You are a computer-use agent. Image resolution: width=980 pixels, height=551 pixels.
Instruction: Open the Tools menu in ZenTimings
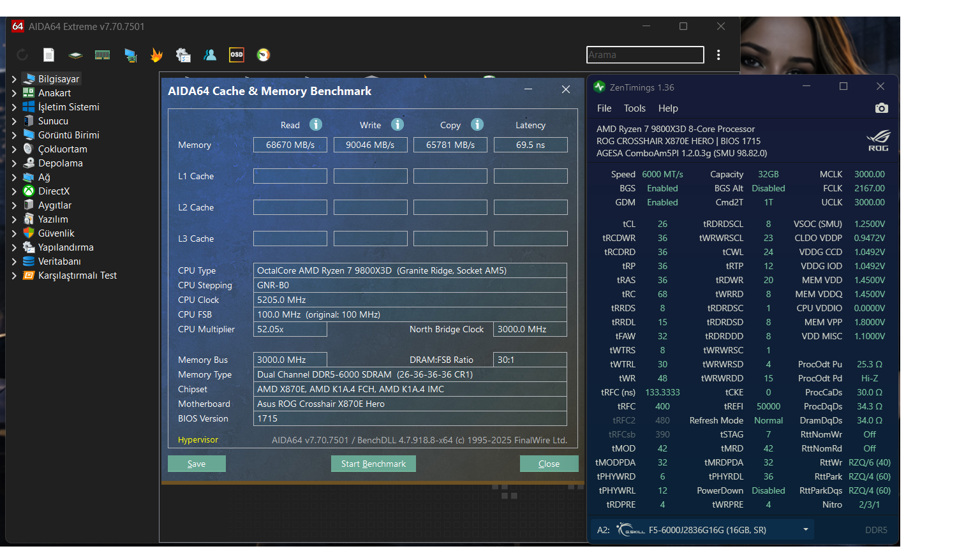(635, 108)
